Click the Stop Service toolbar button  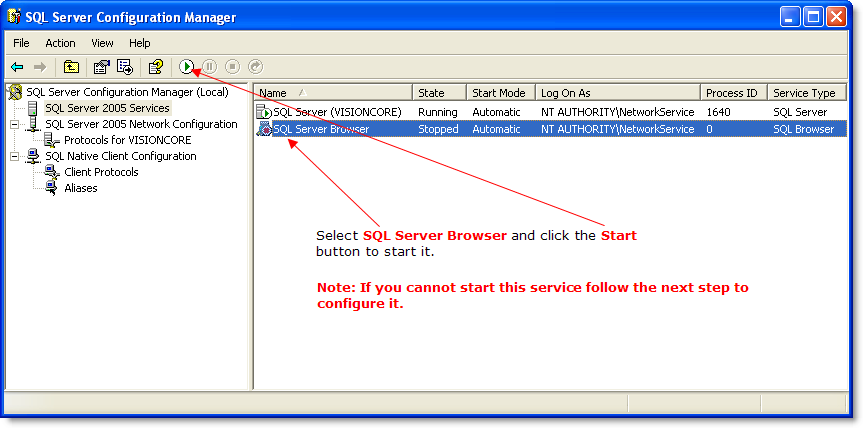click(233, 67)
